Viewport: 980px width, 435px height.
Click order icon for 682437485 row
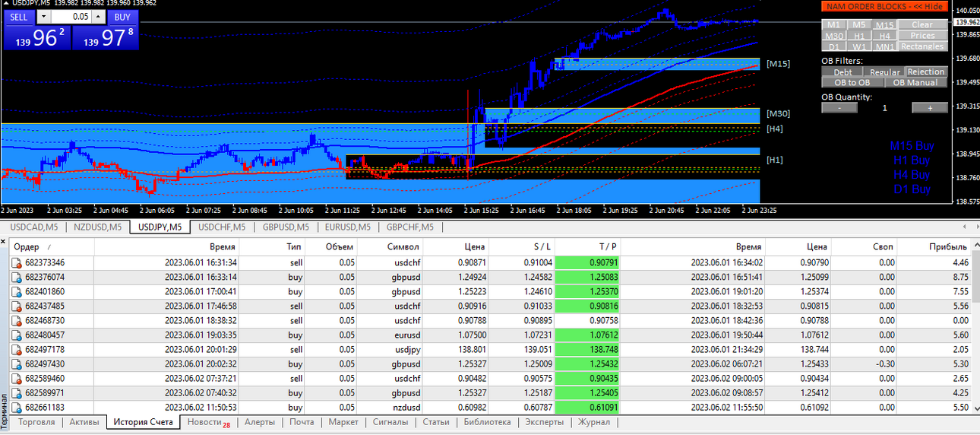pos(17,306)
